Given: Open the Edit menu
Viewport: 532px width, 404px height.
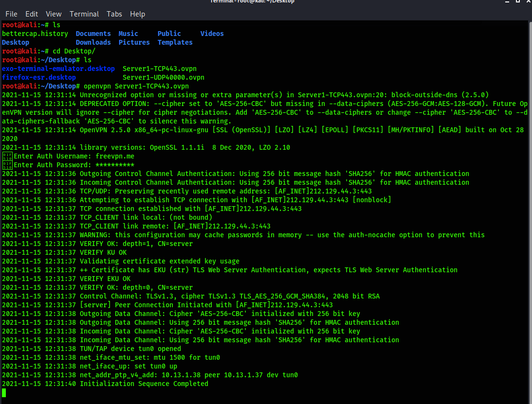Looking at the screenshot, I should (32, 14).
